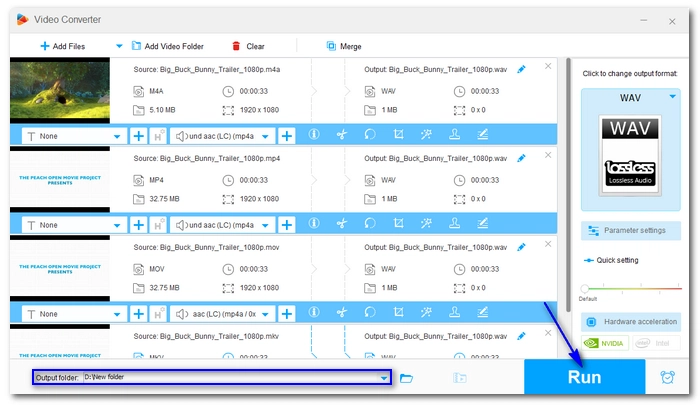
Task: Select the mp4 file Peach thumbnail
Action: point(60,180)
